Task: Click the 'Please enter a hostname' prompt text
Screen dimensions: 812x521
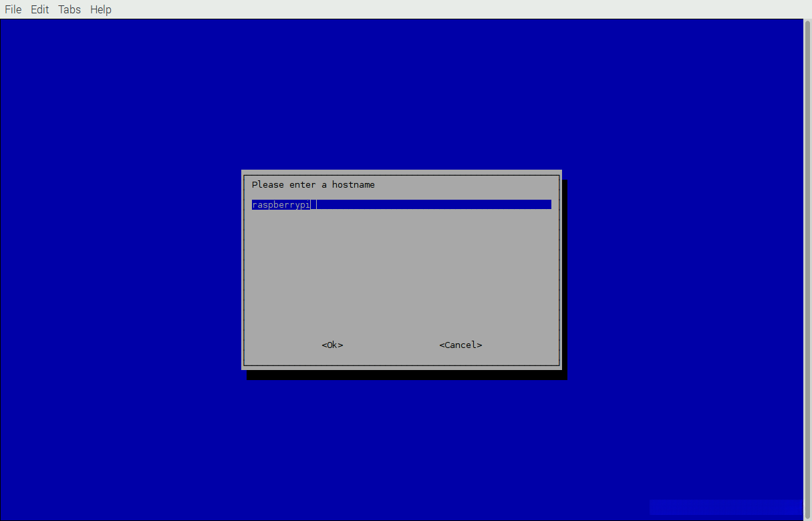Action: click(313, 185)
